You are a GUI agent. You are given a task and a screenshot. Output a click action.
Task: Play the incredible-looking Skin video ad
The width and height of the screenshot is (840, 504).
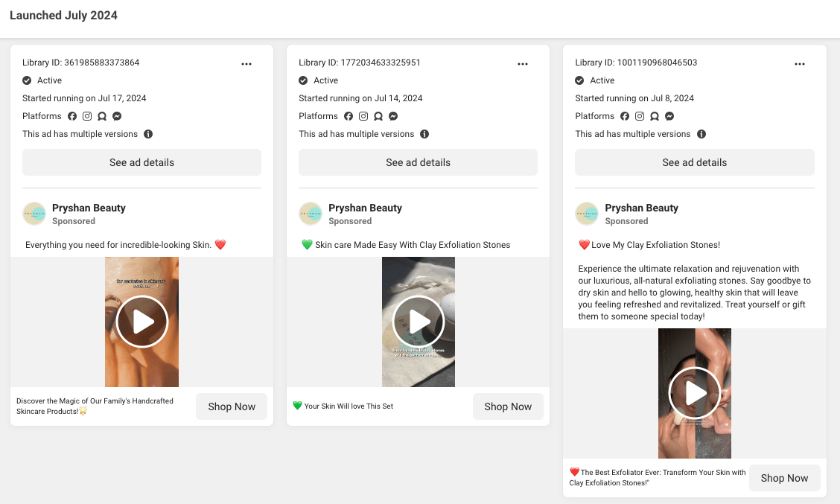(x=141, y=322)
